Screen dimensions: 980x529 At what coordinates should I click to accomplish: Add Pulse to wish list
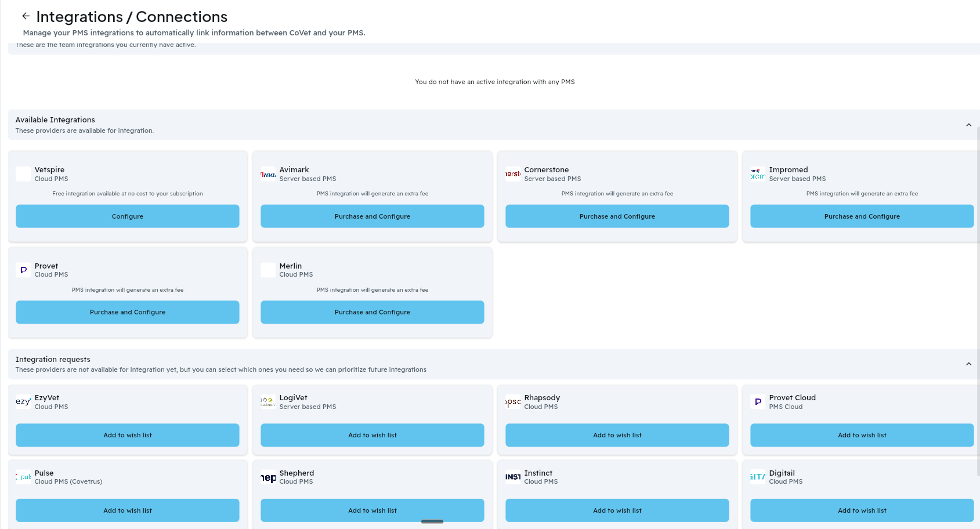(128, 510)
